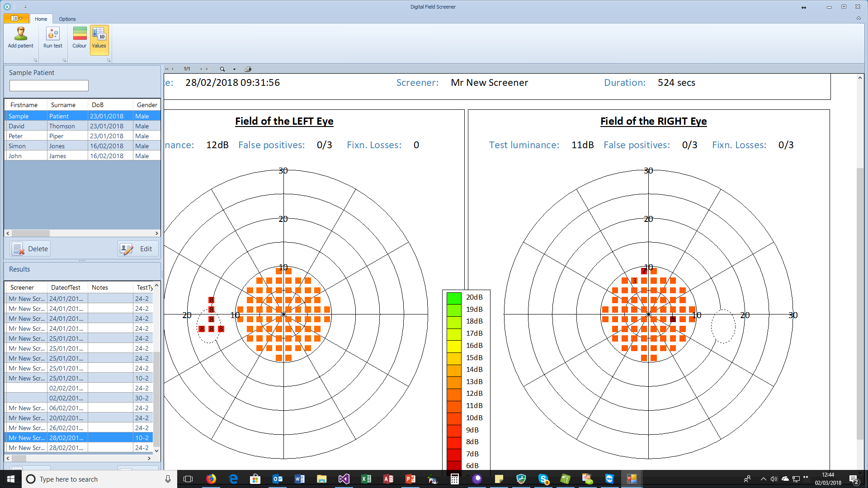Select the Home ribbon tab
Image resolution: width=868 pixels, height=488 pixels.
(41, 19)
